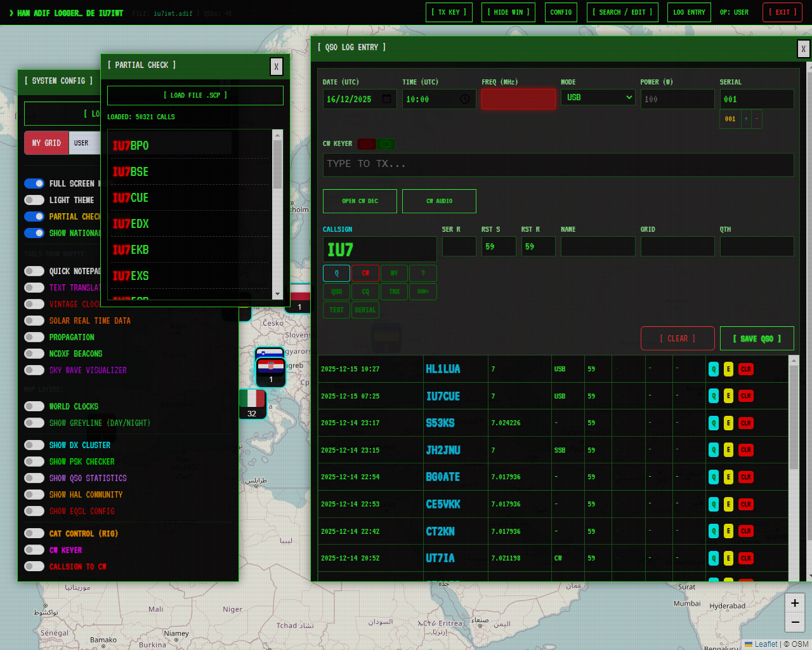Click the yellow E edit icon for IU7CUE
The image size is (812, 650).
click(728, 396)
